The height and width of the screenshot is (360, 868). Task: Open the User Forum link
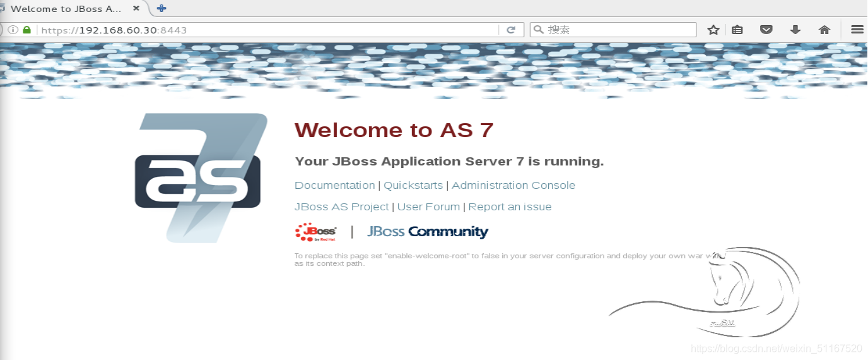point(428,207)
